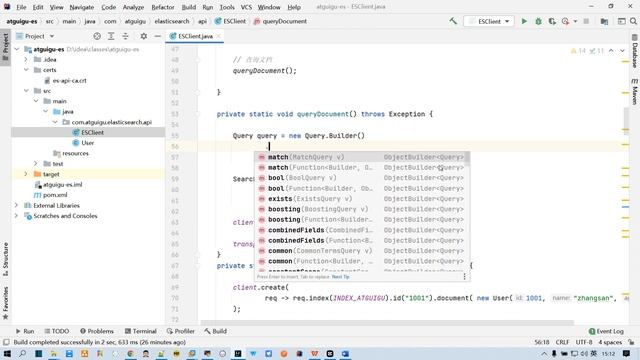
Task: Jump to previous highlighted error arrow
Action: (x=611, y=51)
